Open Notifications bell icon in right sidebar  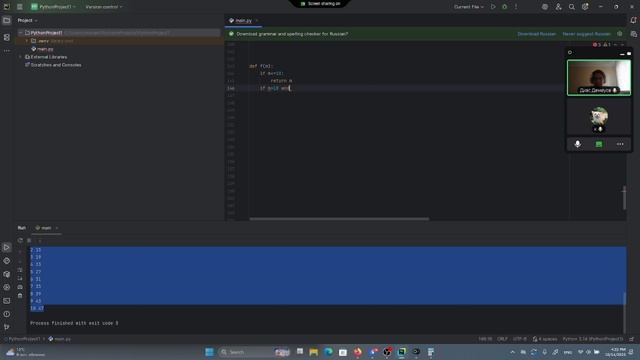(x=633, y=20)
